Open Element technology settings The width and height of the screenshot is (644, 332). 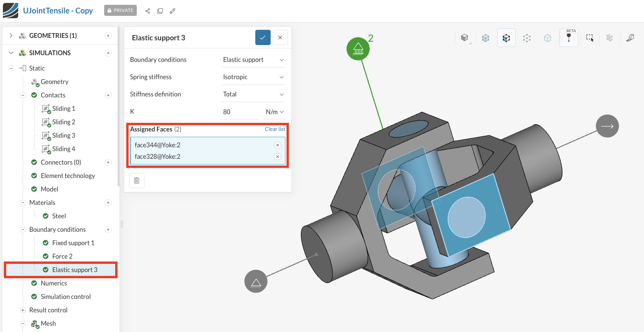tap(68, 176)
